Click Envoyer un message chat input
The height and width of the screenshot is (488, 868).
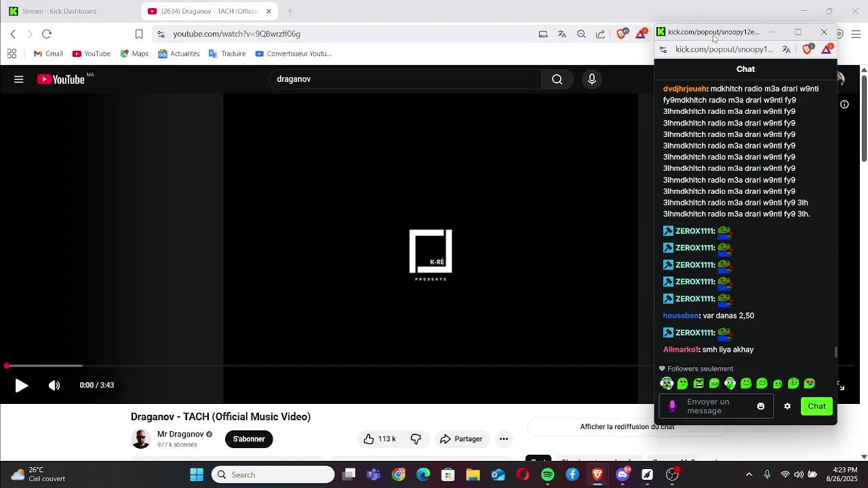click(x=715, y=406)
